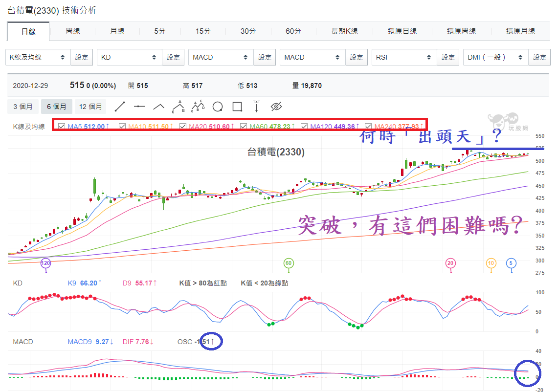The image size is (558, 392).
Task: Switch to the 日線 tab
Action: tap(28, 31)
